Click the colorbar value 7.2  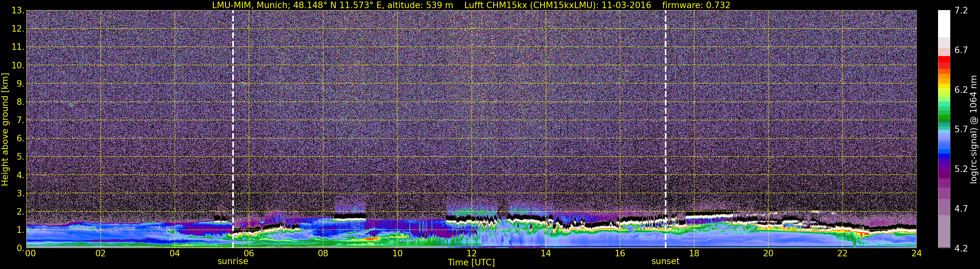(x=961, y=11)
